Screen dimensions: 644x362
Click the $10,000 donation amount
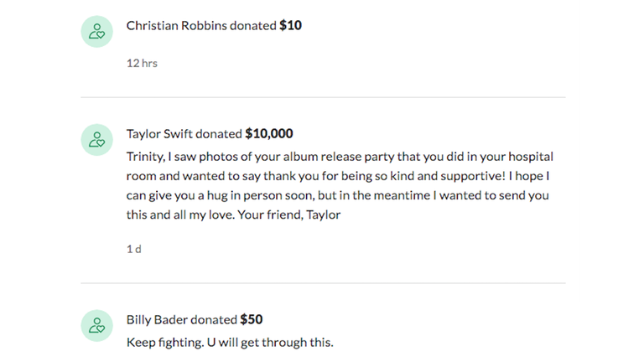(269, 134)
